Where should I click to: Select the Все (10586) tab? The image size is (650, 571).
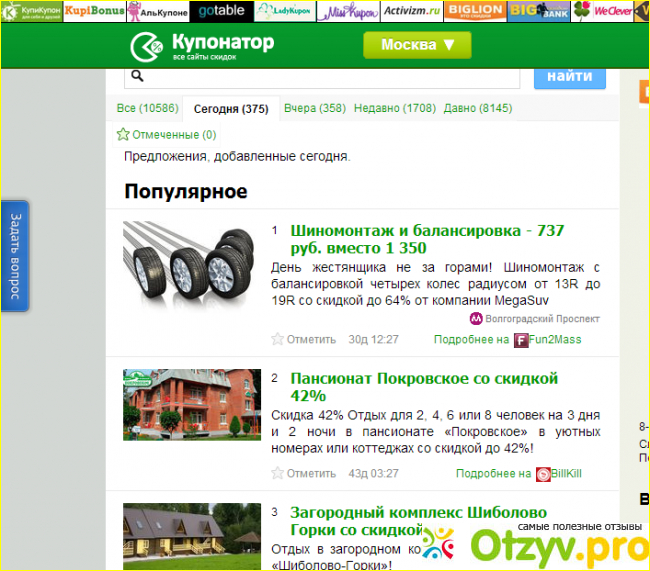click(147, 108)
